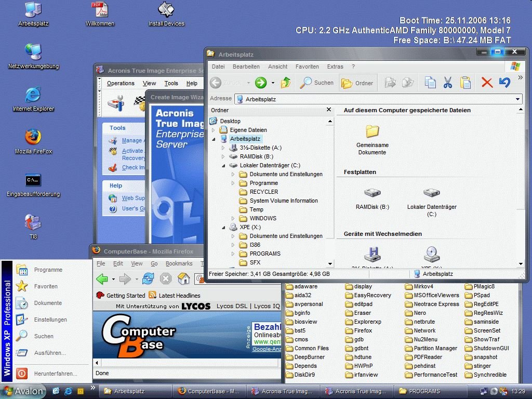The image size is (532, 399).
Task: Open Gemeinsame Dokumente folder icon
Action: click(372, 139)
